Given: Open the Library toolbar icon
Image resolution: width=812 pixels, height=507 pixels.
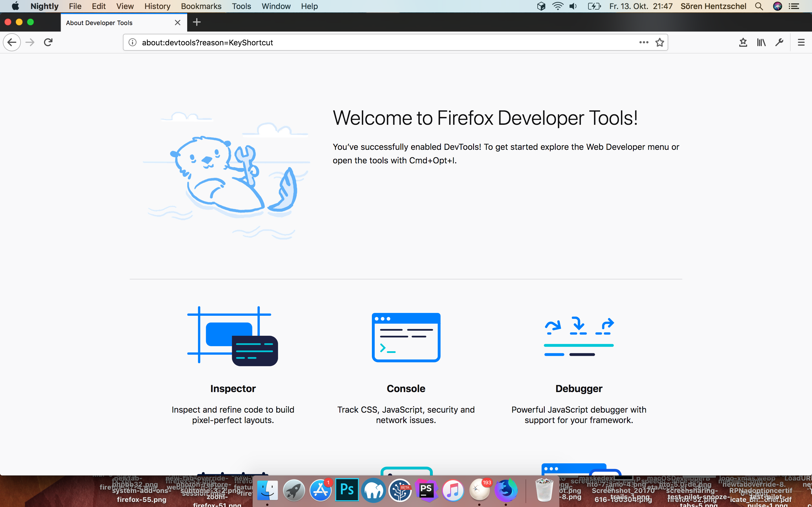Looking at the screenshot, I should coord(761,42).
